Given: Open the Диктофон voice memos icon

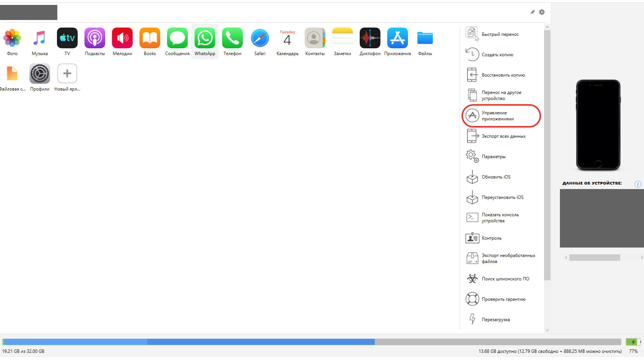Looking at the screenshot, I should [x=370, y=38].
